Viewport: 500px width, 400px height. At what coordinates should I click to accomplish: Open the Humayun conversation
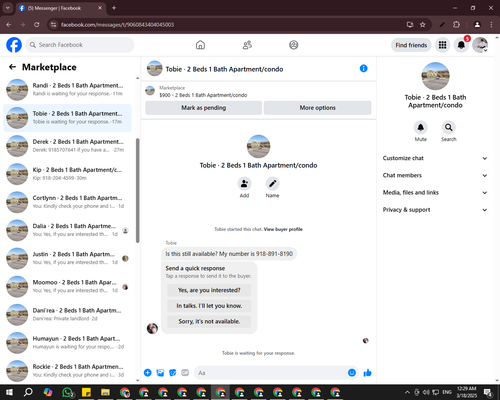click(67, 342)
